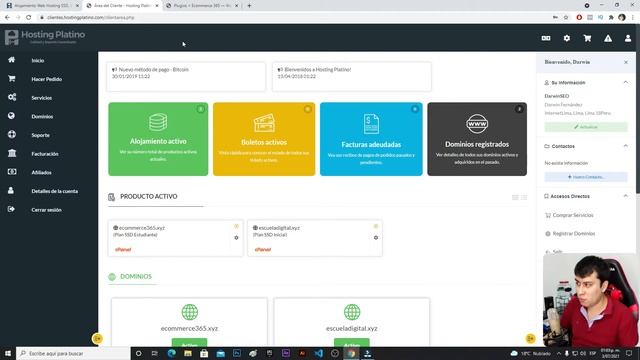Open the Dominios sidebar item
Screen dimensions: 640x360
point(42,116)
